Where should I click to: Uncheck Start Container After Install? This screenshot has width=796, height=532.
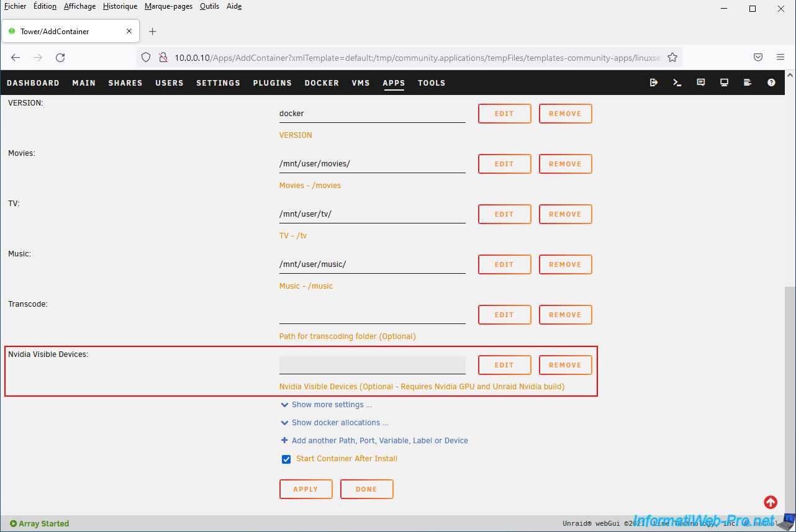click(286, 459)
